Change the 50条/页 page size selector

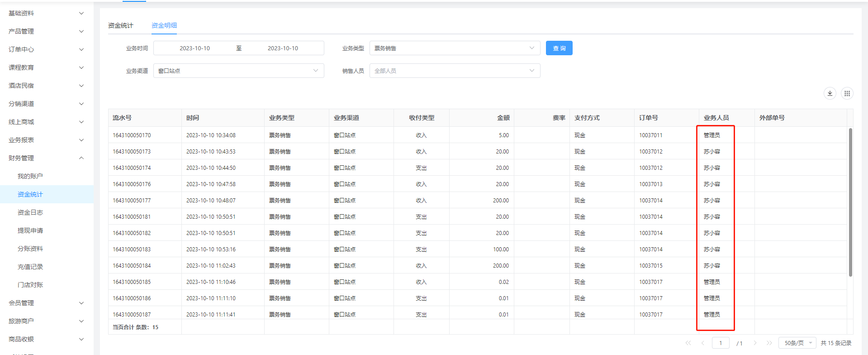pyautogui.click(x=797, y=343)
